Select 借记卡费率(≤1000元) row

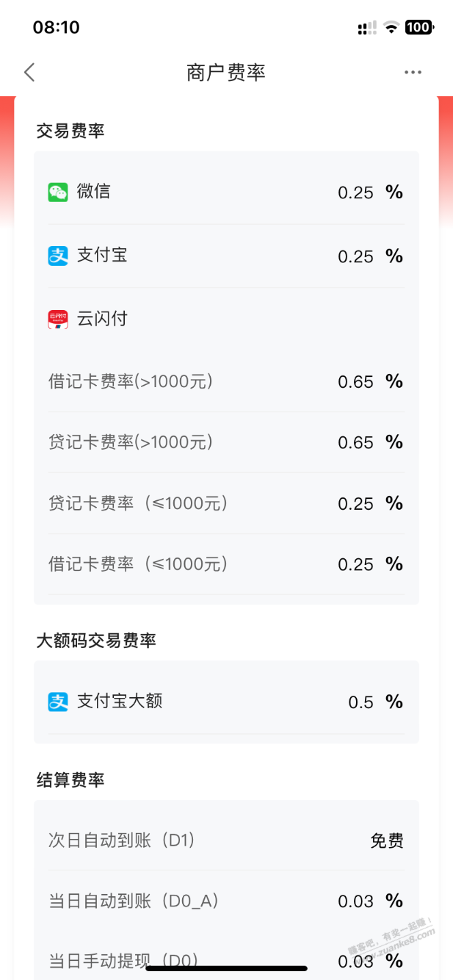click(x=226, y=564)
